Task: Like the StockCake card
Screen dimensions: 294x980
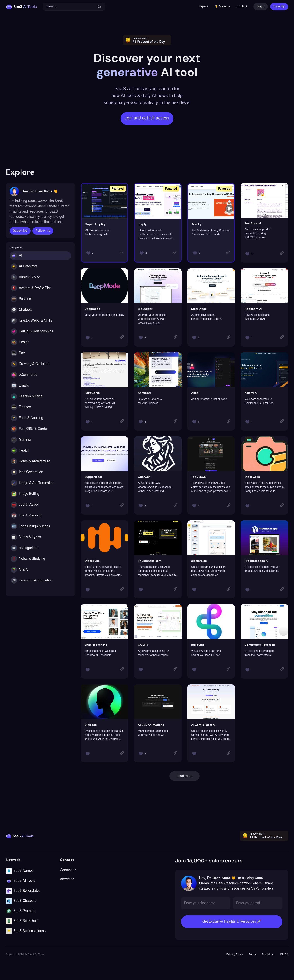Action: 247,506
